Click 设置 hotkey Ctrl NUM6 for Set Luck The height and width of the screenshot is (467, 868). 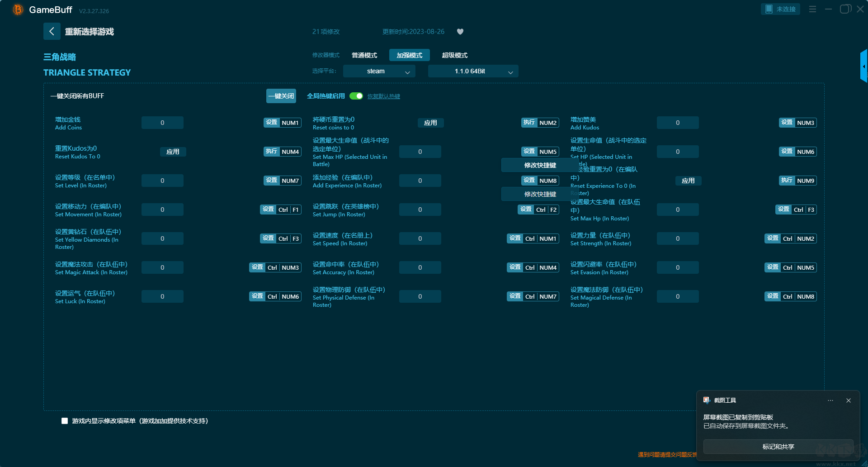275,296
